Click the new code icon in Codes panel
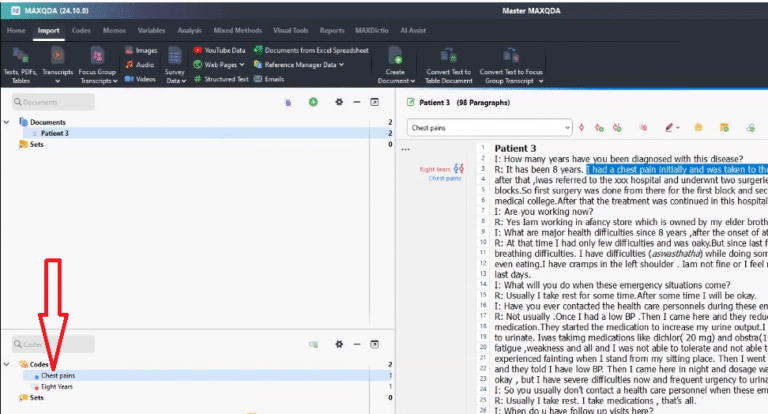 313,344
